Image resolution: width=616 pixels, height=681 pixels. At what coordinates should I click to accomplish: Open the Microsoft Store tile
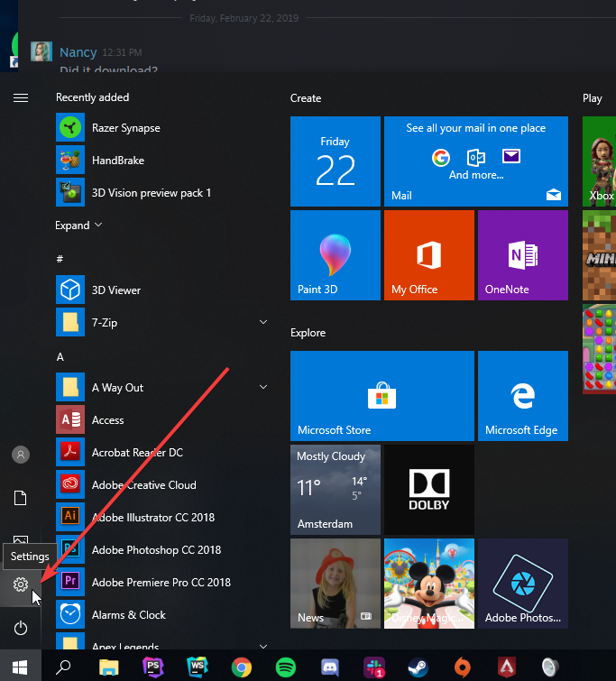coord(382,396)
